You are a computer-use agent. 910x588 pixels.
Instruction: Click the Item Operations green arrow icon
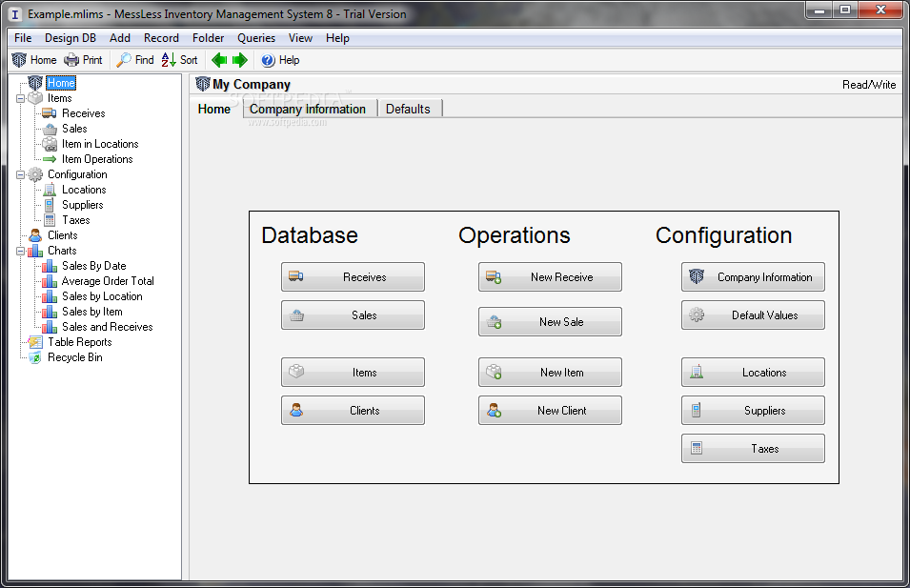click(x=50, y=159)
